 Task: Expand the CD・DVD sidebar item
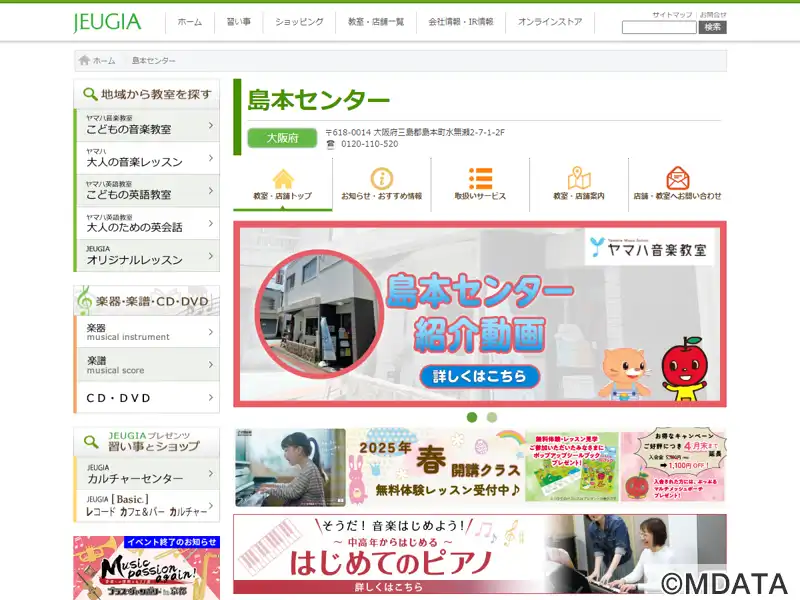tap(147, 397)
